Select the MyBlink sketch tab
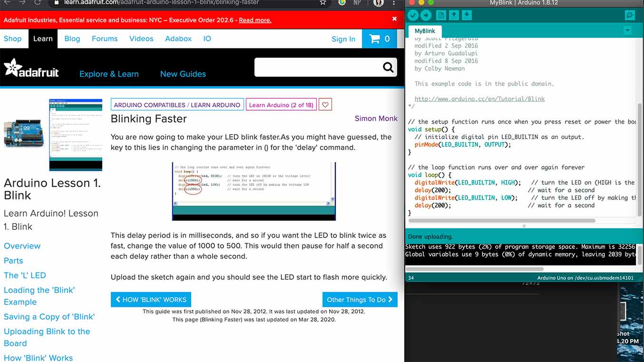 coord(425,31)
